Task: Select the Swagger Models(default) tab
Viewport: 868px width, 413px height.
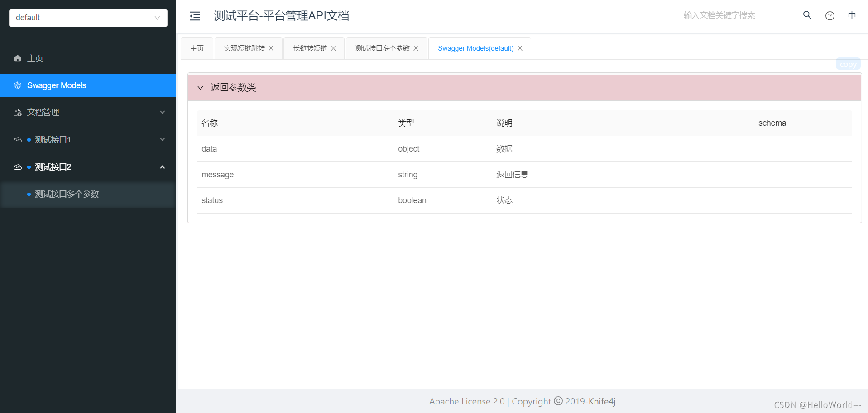Action: click(476, 48)
